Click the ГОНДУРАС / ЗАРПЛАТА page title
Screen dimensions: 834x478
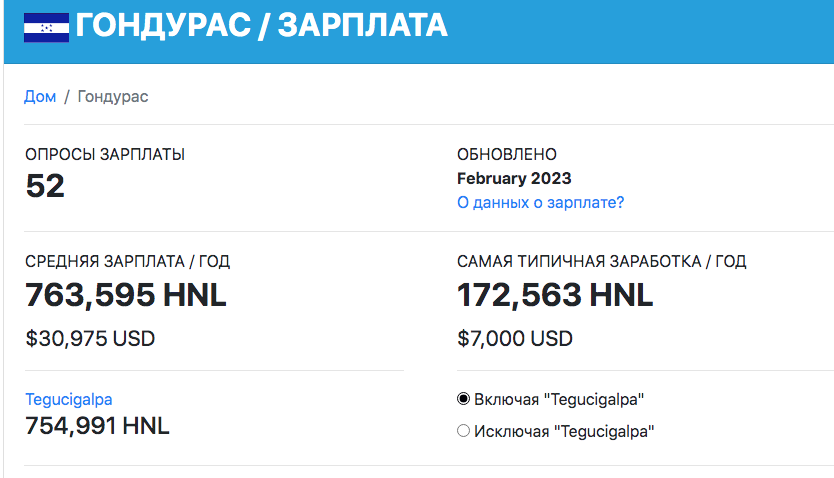tap(261, 26)
